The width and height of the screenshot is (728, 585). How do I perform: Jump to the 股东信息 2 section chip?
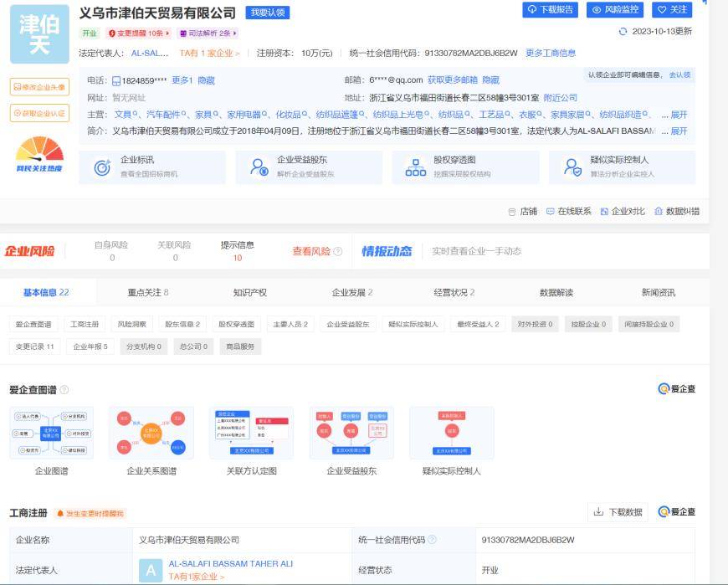[x=182, y=324]
